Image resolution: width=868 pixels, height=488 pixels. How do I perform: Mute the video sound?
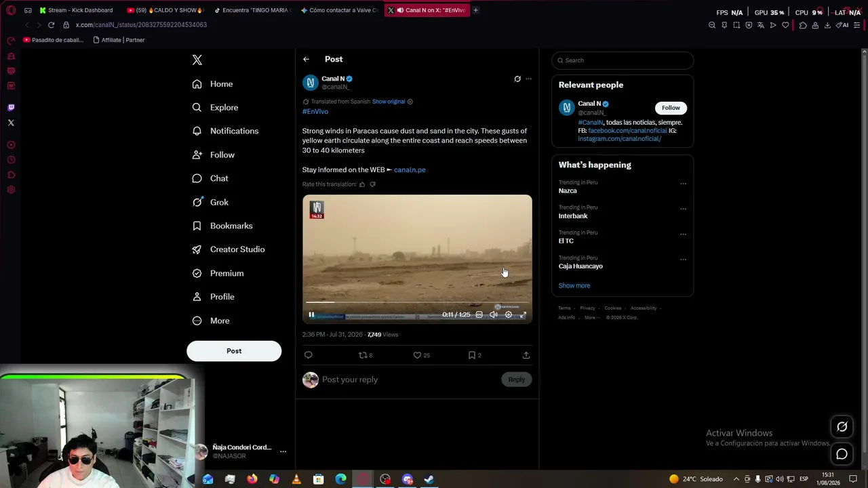[x=494, y=314]
